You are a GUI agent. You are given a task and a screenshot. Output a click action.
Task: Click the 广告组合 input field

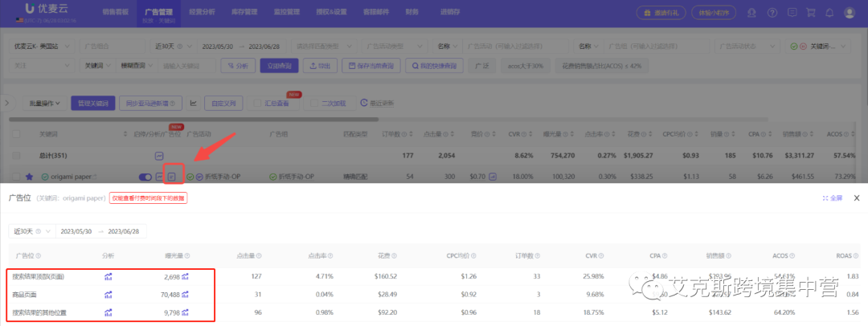coord(113,46)
